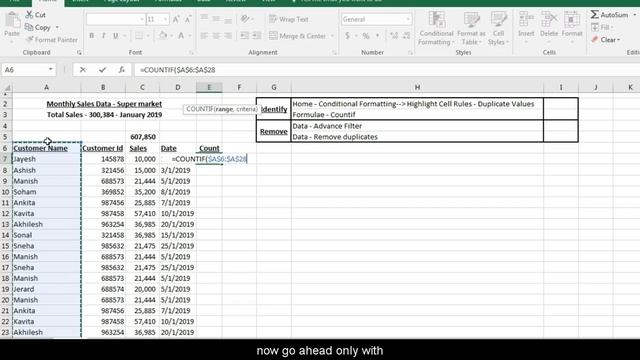This screenshot has width=640, height=360.
Task: Select the Format Painter tool
Action: click(x=51, y=40)
